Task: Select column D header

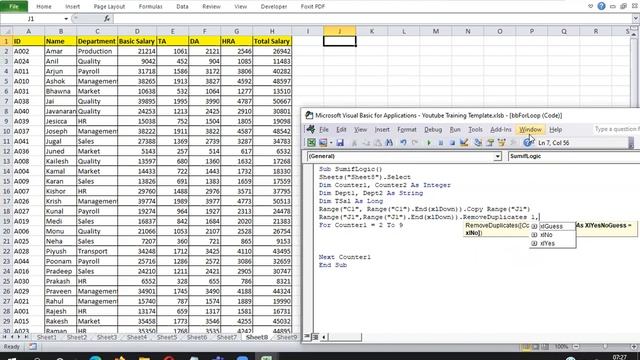Action: (137, 31)
